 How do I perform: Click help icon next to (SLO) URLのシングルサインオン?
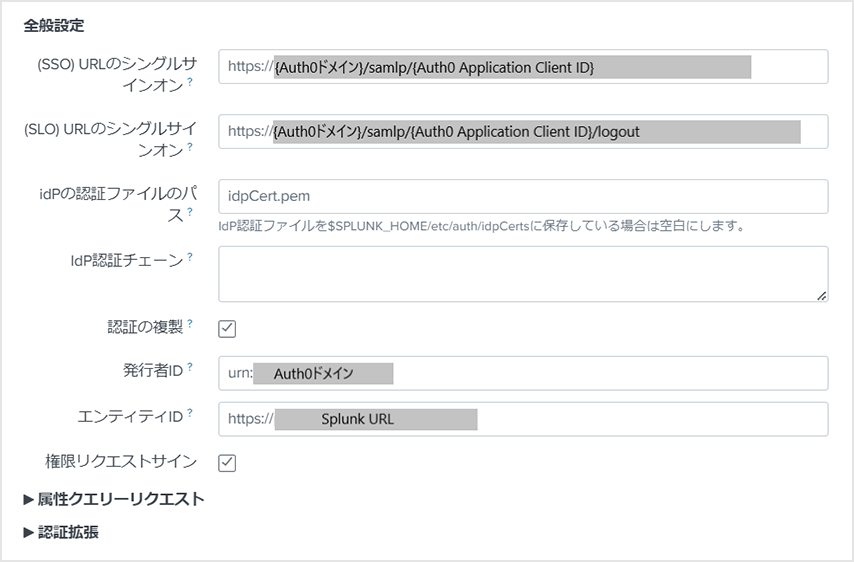190,147
